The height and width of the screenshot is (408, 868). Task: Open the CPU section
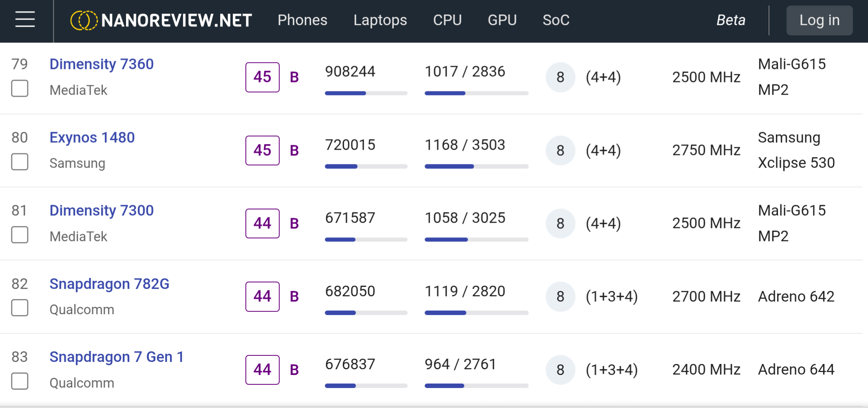click(x=447, y=20)
